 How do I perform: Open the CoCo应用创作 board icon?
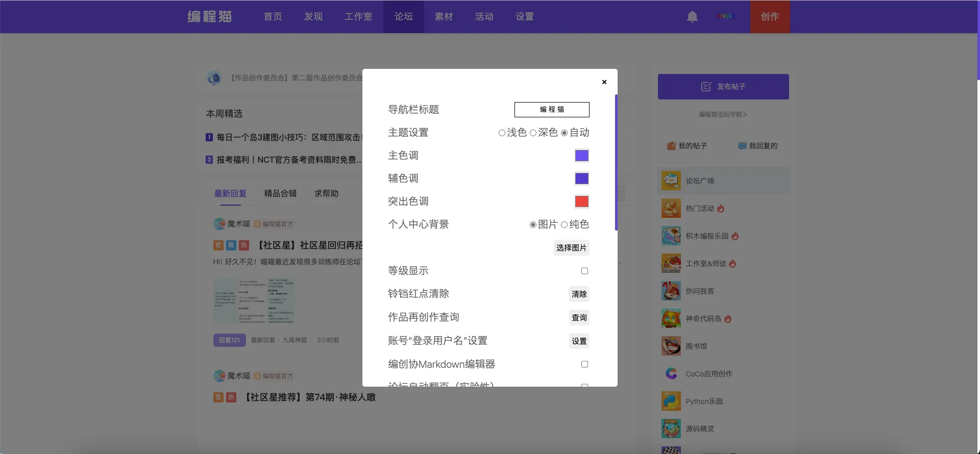pos(671,373)
